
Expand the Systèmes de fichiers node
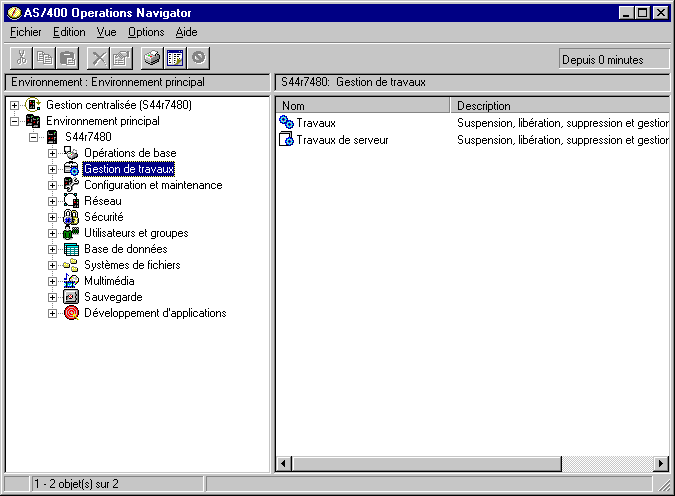(x=52, y=265)
